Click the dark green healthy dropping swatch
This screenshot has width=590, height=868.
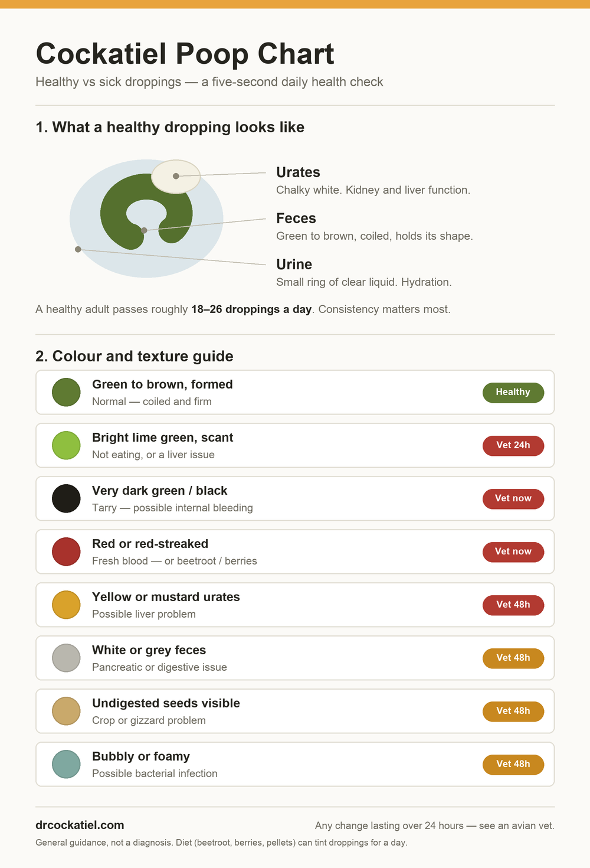click(x=66, y=393)
